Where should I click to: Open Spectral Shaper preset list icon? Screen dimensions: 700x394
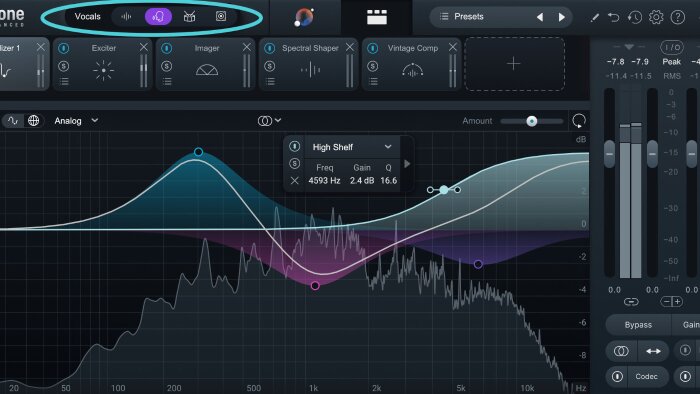tap(271, 81)
